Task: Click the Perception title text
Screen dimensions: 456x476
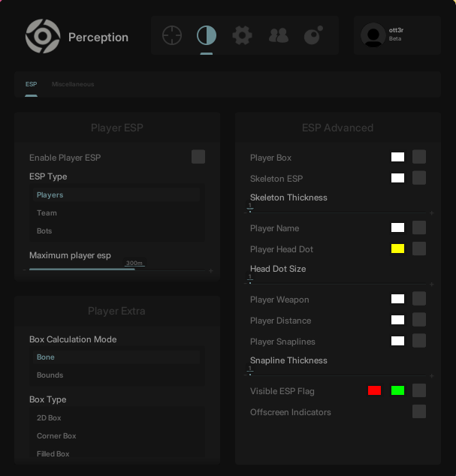Action: pos(98,38)
